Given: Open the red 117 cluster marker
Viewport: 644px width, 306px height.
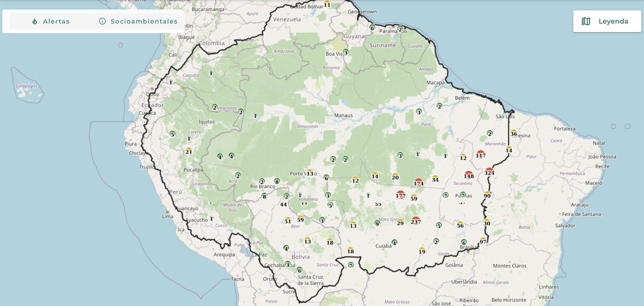Looking at the screenshot, I should pos(480,154).
